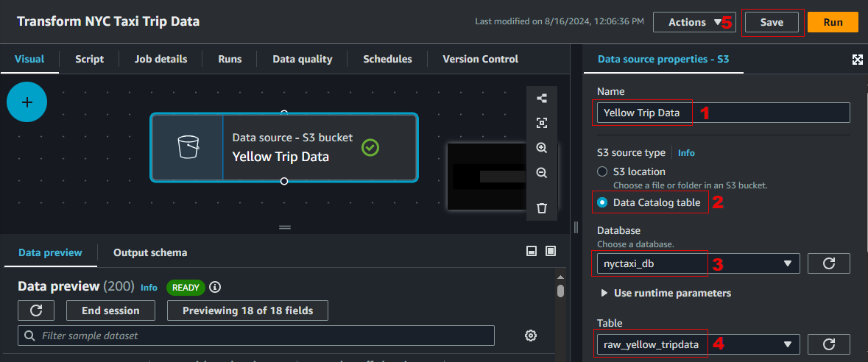The image size is (868, 362).
Task: Expand the properties panel to fullscreen
Action: coord(857,60)
